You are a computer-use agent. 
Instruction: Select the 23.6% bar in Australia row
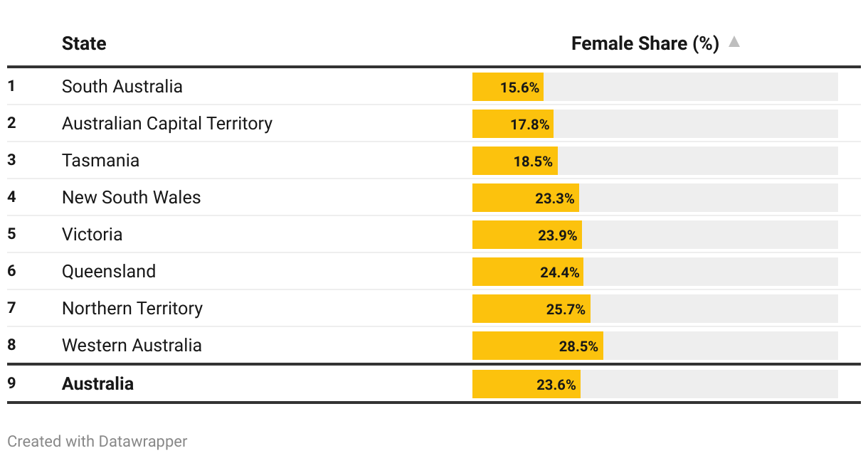tap(526, 385)
